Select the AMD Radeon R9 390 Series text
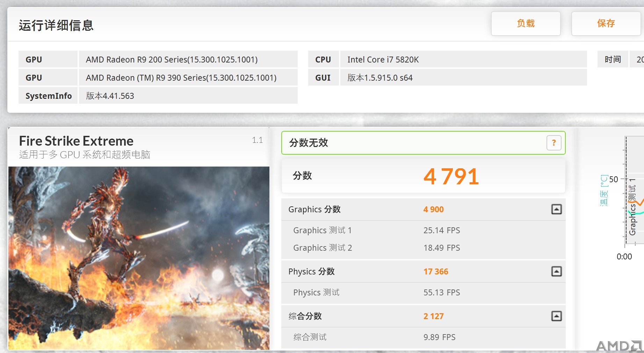The width and height of the screenshot is (644, 353). click(181, 78)
